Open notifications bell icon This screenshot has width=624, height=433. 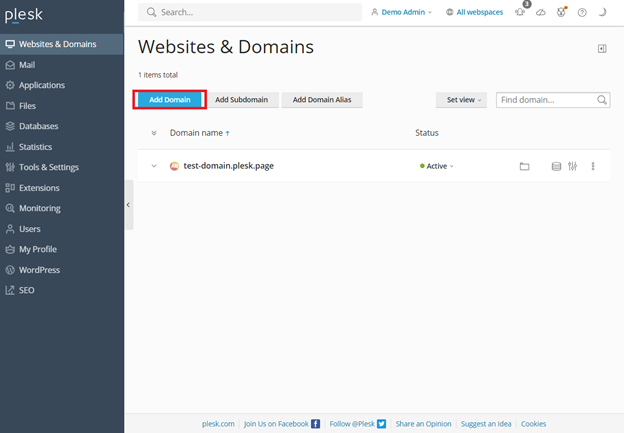(520, 12)
